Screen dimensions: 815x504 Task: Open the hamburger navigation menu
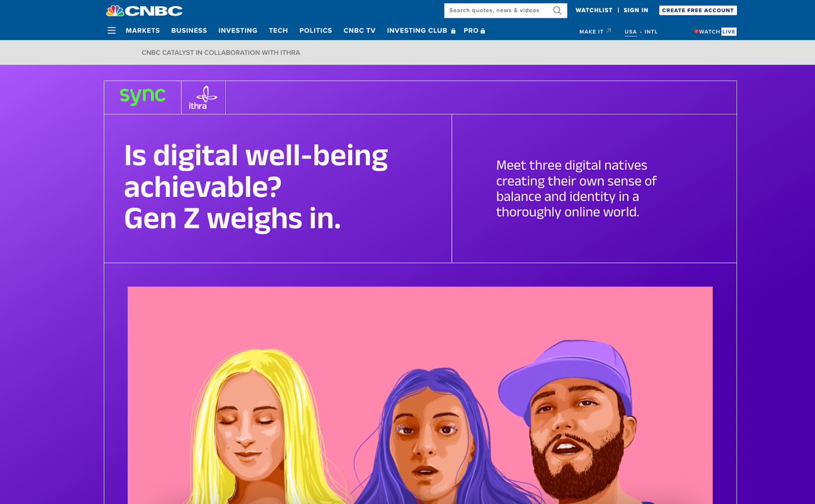(112, 31)
